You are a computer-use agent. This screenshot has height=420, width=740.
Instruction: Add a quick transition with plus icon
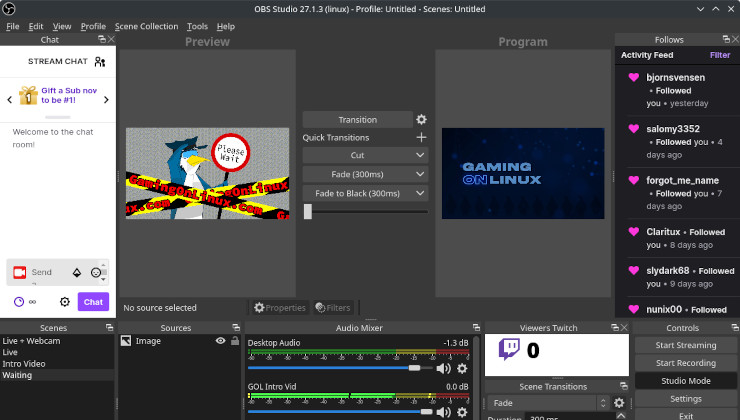tap(421, 137)
